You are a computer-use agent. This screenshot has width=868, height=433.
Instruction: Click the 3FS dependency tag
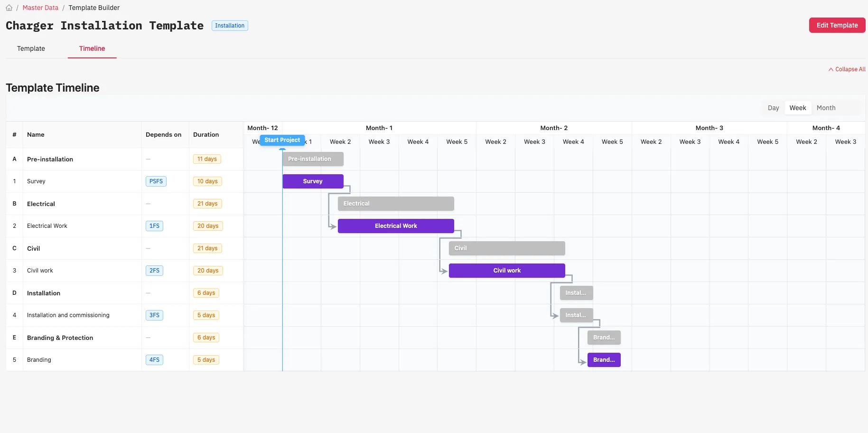coord(154,315)
